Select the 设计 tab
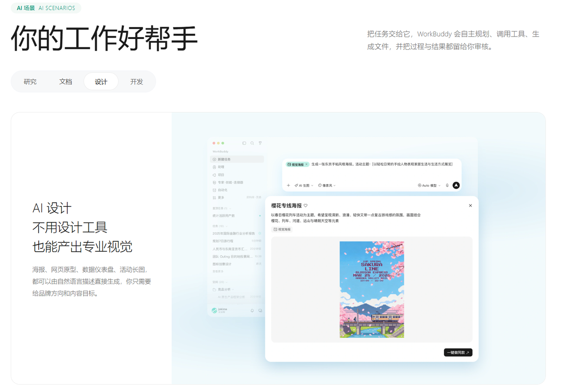This screenshot has height=392, width=564. (x=101, y=82)
